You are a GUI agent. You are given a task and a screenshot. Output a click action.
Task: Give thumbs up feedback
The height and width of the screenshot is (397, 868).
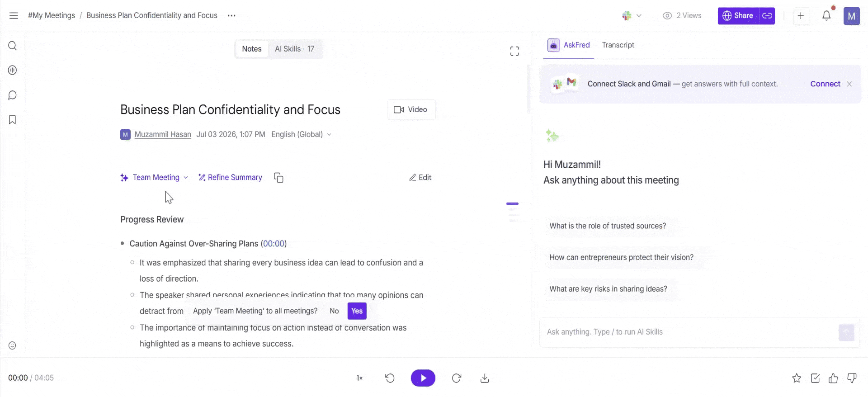coord(833,378)
